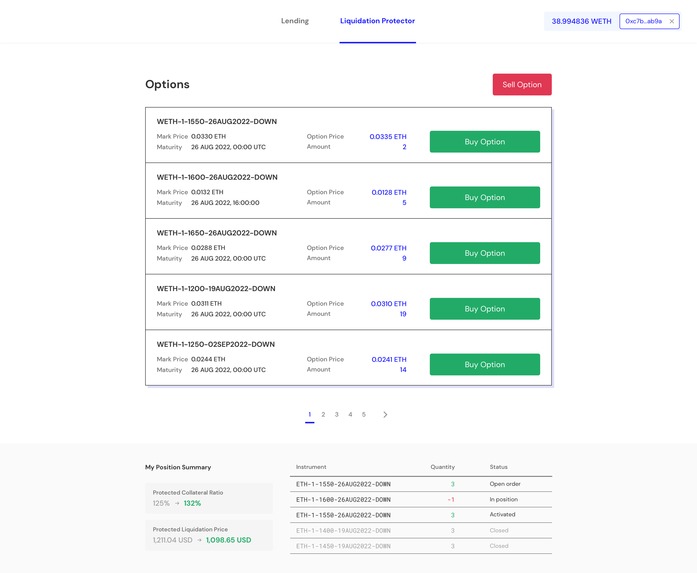Image resolution: width=697 pixels, height=573 pixels.
Task: Click the maturity 26 AUG 2022, 16:00:00
Action: click(x=225, y=203)
